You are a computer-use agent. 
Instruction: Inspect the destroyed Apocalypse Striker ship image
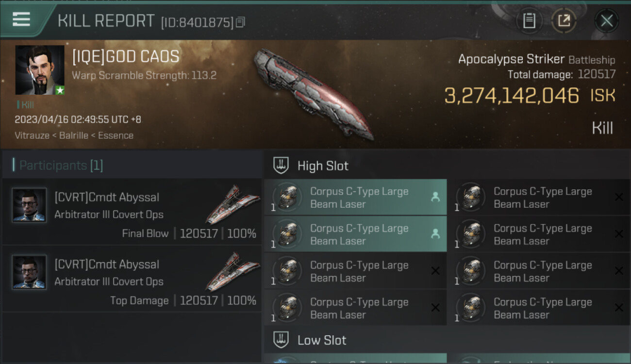click(x=313, y=93)
